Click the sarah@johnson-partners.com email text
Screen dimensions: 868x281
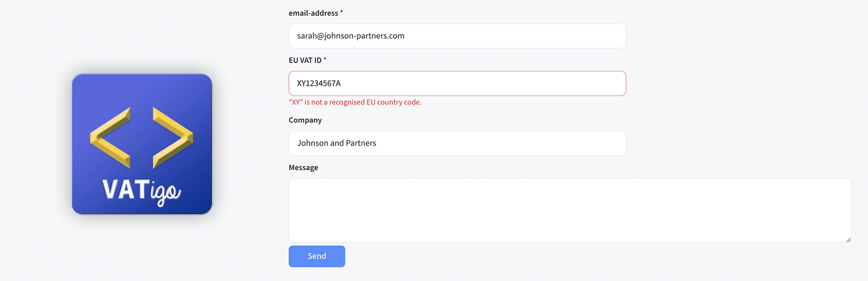click(x=351, y=36)
